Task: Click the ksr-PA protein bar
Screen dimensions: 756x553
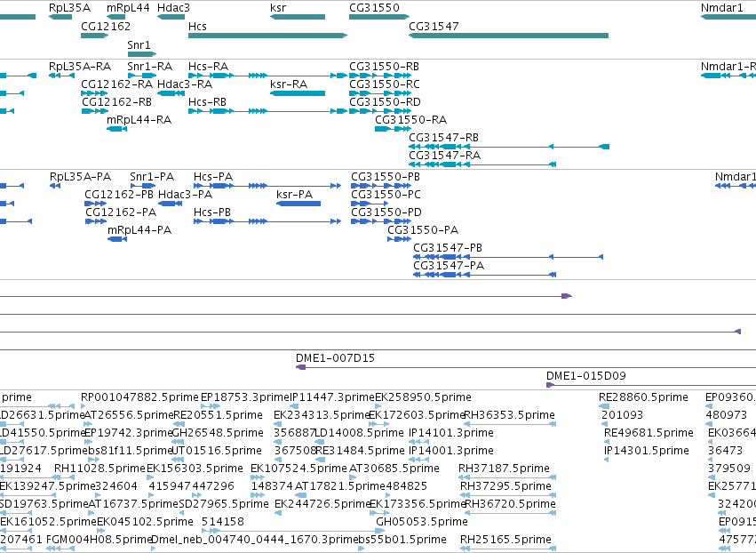Action: click(x=298, y=204)
